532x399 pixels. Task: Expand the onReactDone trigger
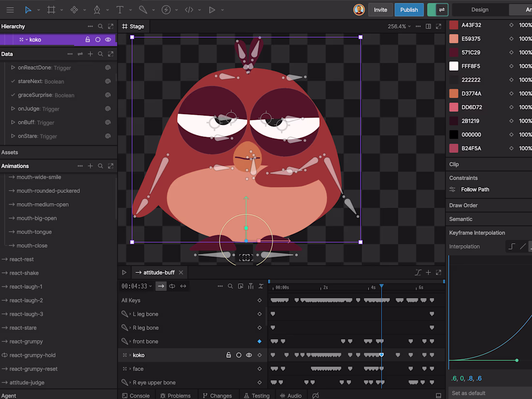13,68
